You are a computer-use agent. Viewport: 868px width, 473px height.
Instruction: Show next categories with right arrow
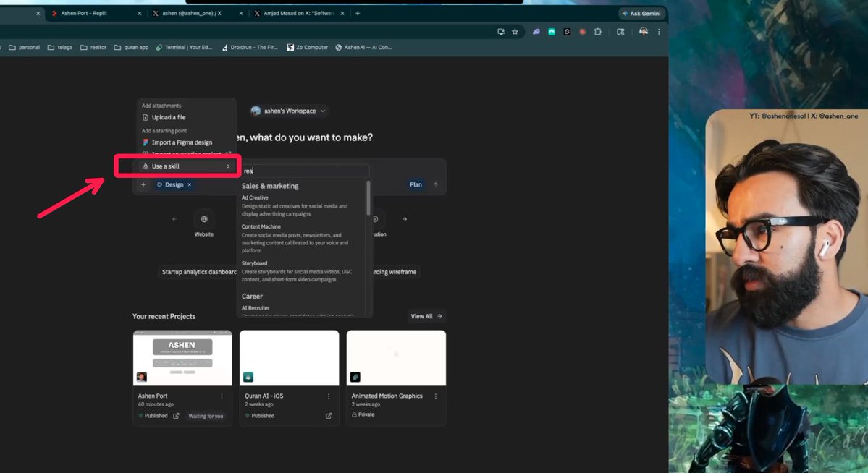coord(405,219)
